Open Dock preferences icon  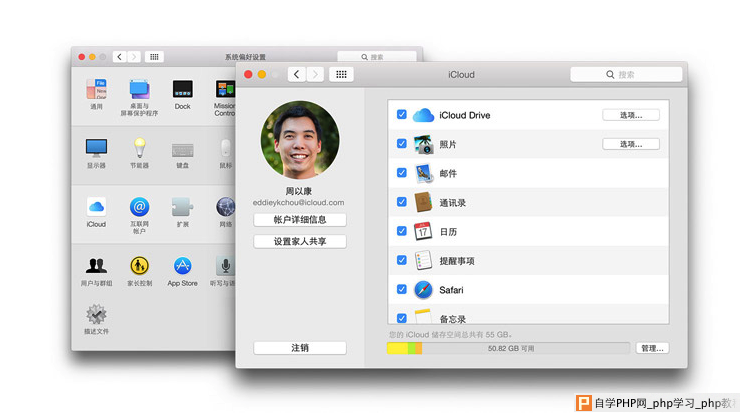pyautogui.click(x=182, y=89)
